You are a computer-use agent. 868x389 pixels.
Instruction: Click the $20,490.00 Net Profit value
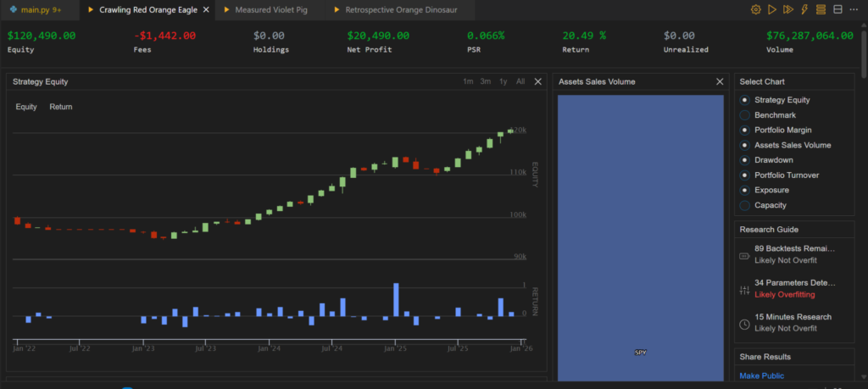(x=378, y=36)
